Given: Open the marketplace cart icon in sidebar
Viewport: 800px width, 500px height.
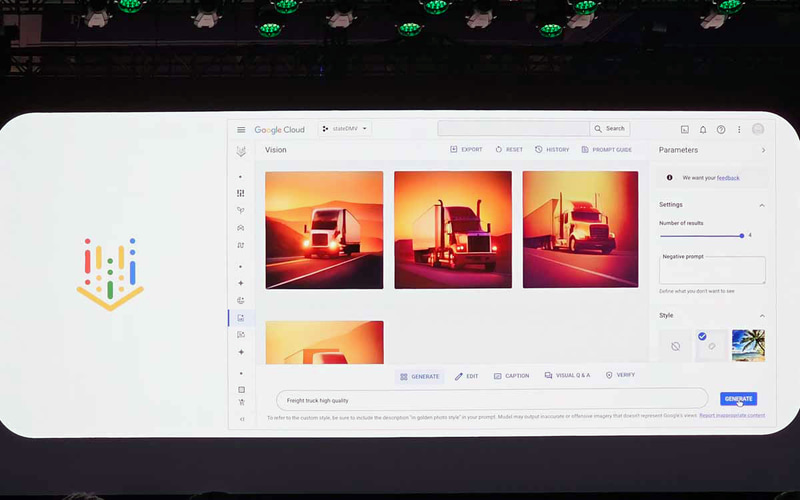Looking at the screenshot, I should pos(241,403).
